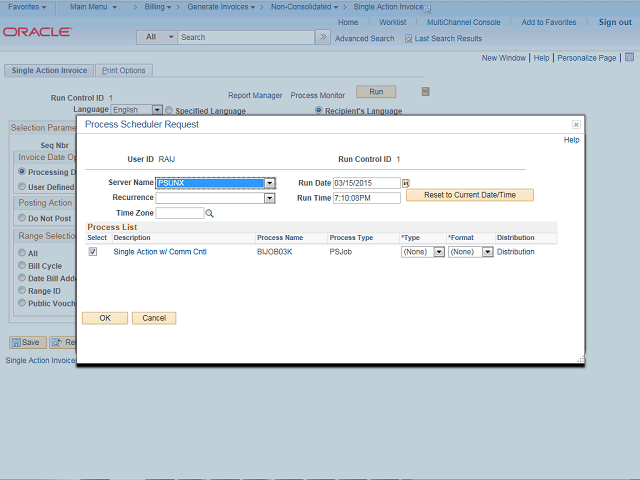640x480 pixels.
Task: Open the Distribution link
Action: pos(515,252)
